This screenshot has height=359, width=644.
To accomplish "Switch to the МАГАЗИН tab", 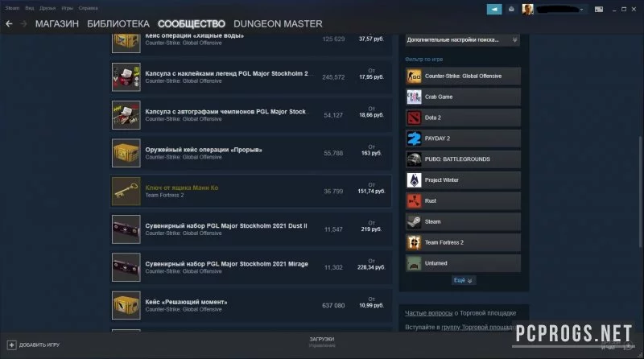I will [x=57, y=24].
